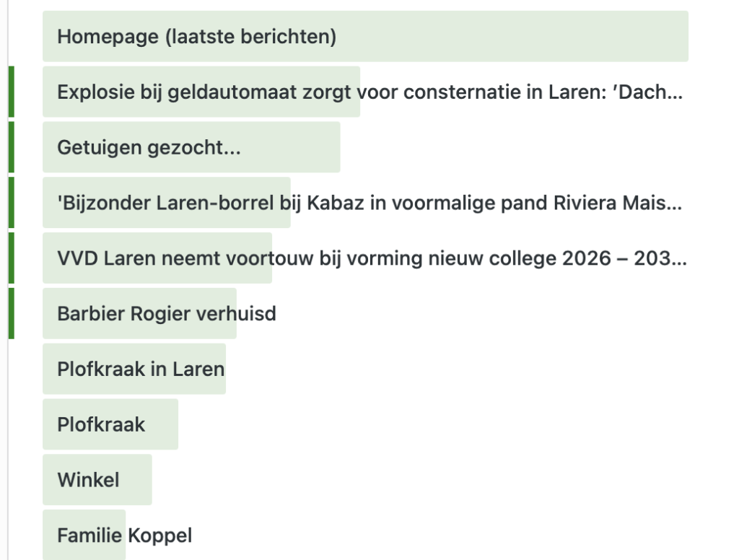
Task: Click green marker beside Barbier Rogier verhuisd
Action: point(11,314)
